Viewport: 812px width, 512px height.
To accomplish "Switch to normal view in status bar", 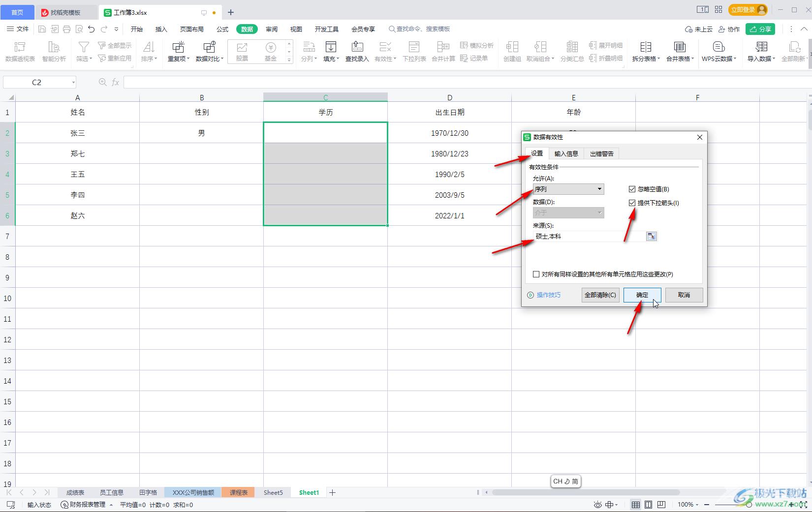I will [x=636, y=505].
